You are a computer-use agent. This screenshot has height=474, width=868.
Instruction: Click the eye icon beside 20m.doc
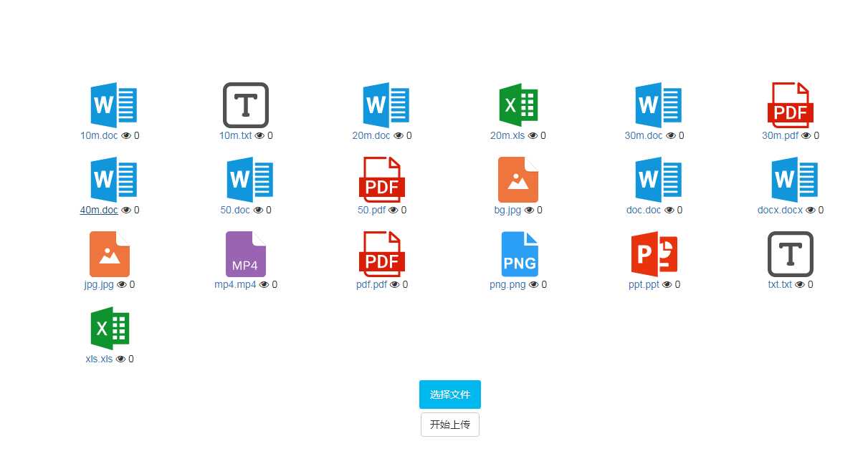click(x=399, y=135)
